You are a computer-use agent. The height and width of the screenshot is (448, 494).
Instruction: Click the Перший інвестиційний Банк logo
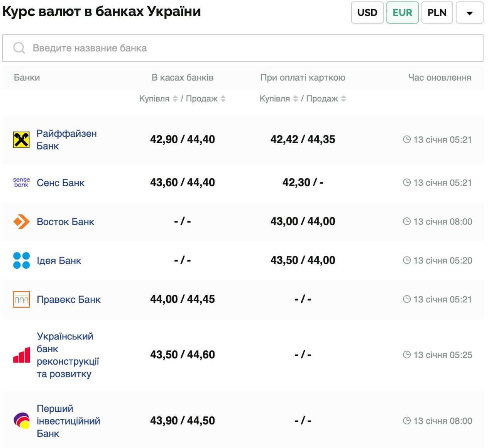tap(21, 421)
